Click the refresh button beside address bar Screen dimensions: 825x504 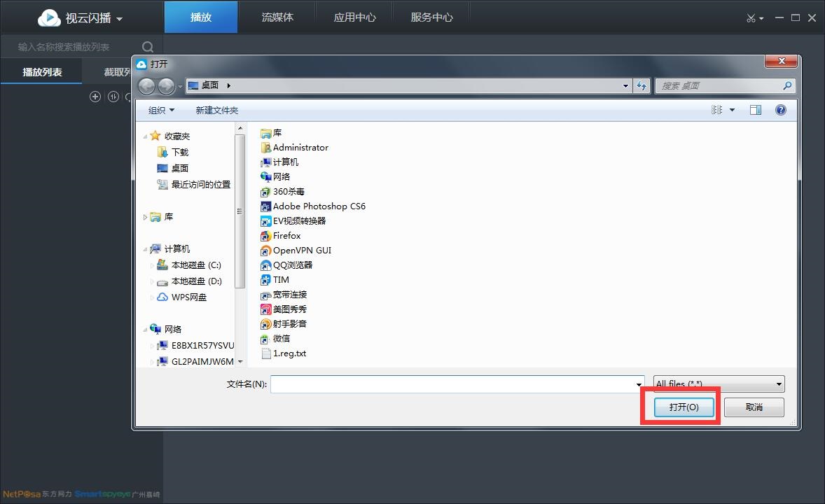642,85
